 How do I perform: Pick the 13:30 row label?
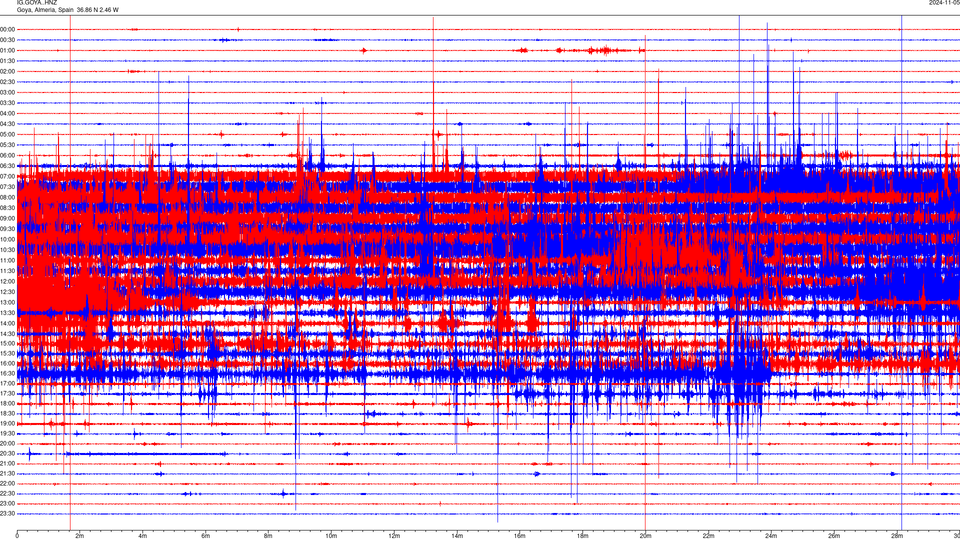[7, 313]
